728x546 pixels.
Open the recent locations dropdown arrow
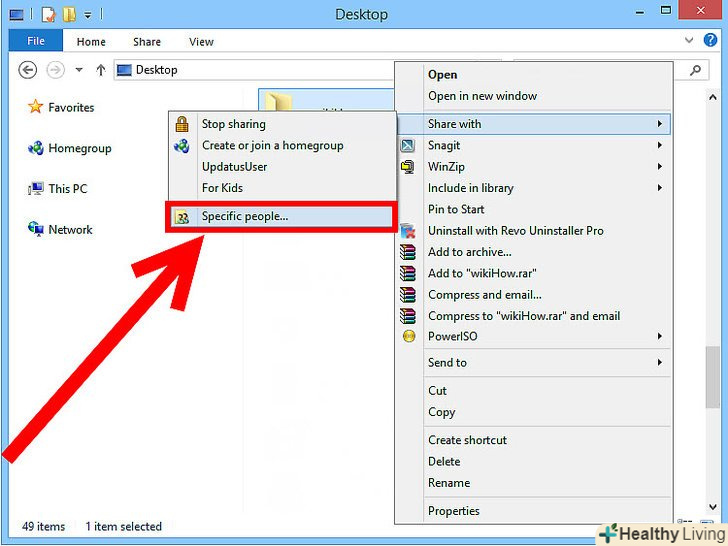pyautogui.click(x=79, y=70)
